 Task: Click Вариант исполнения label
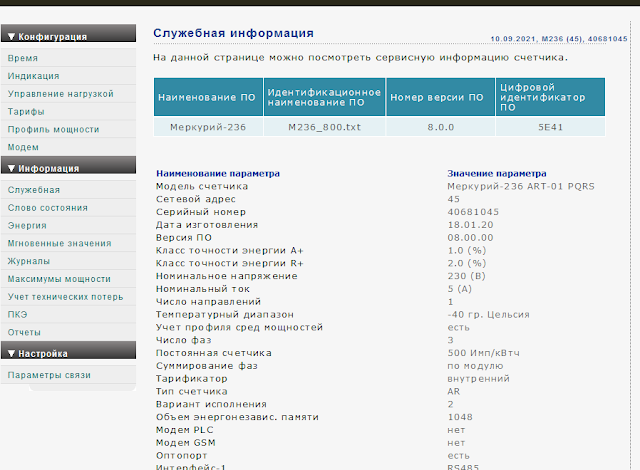(211, 404)
